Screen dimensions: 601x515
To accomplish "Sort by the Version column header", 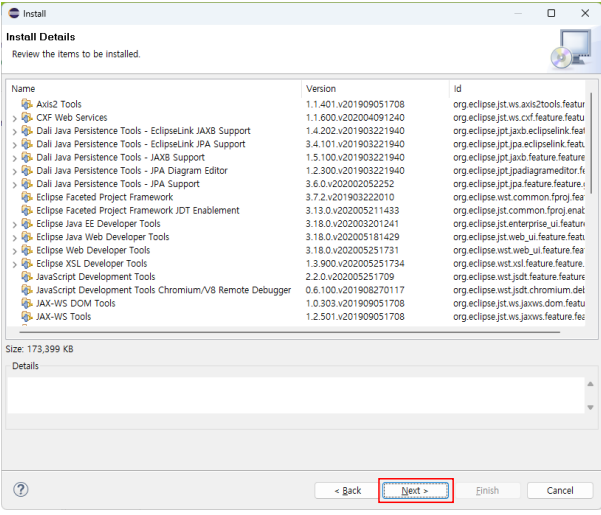I will pos(375,89).
